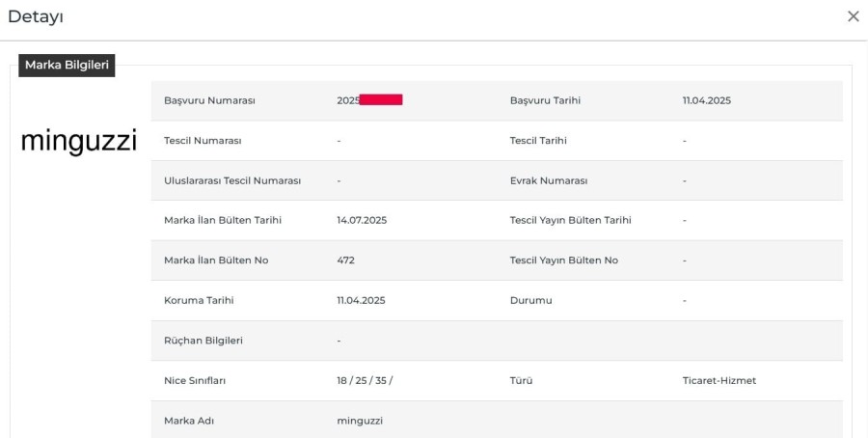
Task: Select the bulletin date 14.07.2025
Action: coord(362,220)
